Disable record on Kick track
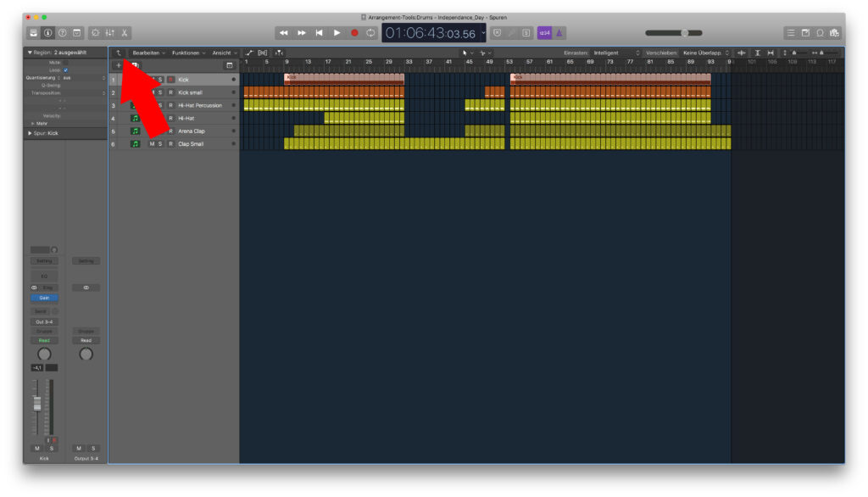868x497 pixels. (171, 79)
